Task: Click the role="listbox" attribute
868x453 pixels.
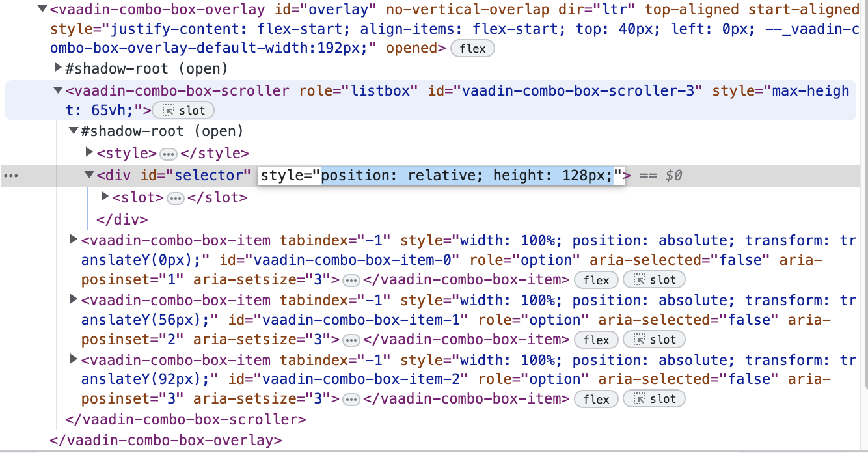Action: click(x=359, y=90)
